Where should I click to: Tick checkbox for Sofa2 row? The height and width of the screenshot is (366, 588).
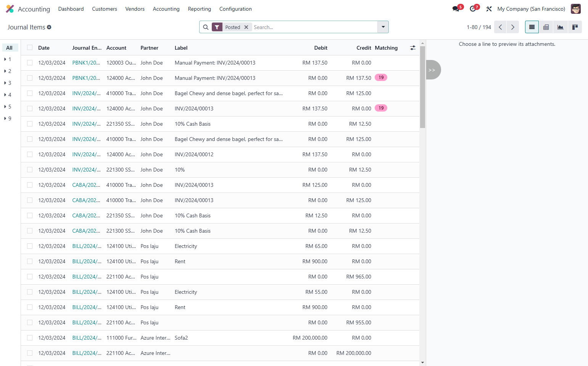(x=30, y=338)
